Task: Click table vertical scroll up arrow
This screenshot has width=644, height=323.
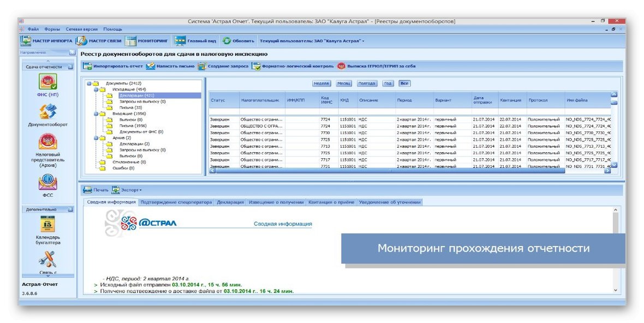Action: tap(614, 95)
